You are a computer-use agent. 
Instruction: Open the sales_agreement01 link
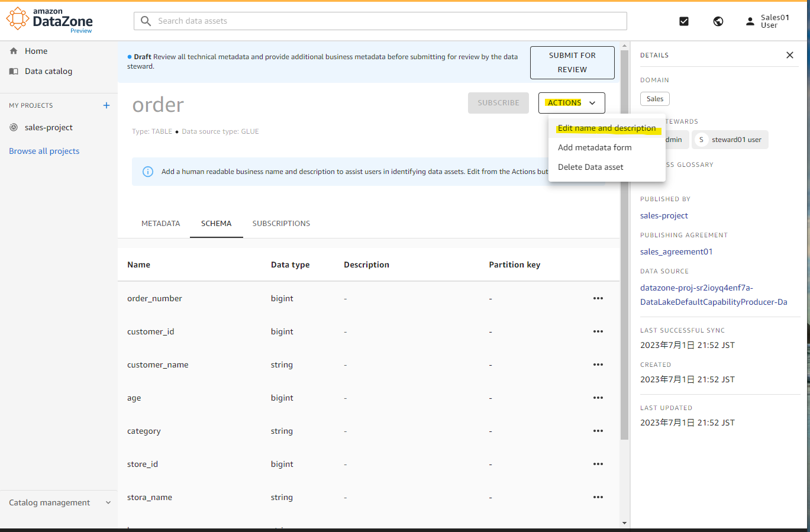[676, 252]
